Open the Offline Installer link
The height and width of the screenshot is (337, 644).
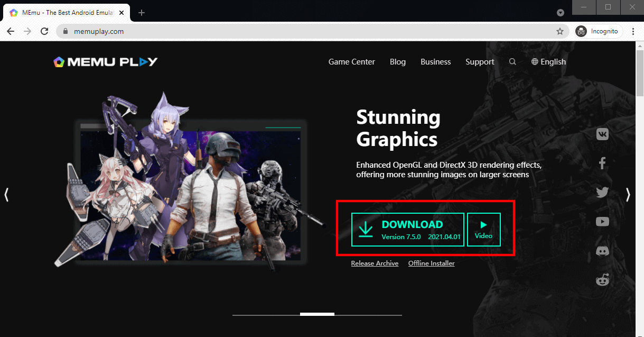432,263
